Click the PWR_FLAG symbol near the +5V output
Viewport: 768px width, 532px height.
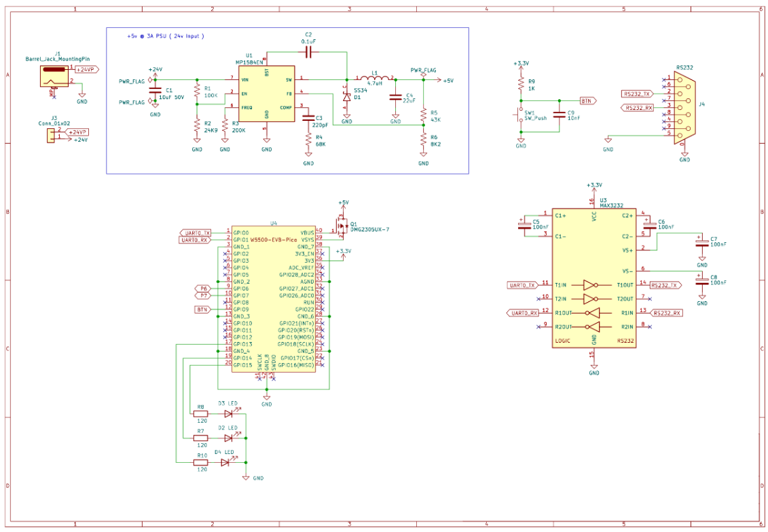(423, 72)
